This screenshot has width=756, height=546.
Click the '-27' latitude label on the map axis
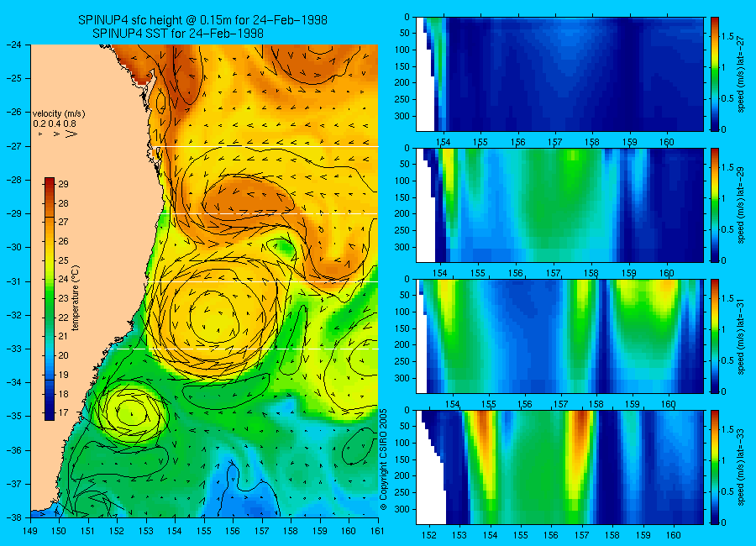point(14,146)
